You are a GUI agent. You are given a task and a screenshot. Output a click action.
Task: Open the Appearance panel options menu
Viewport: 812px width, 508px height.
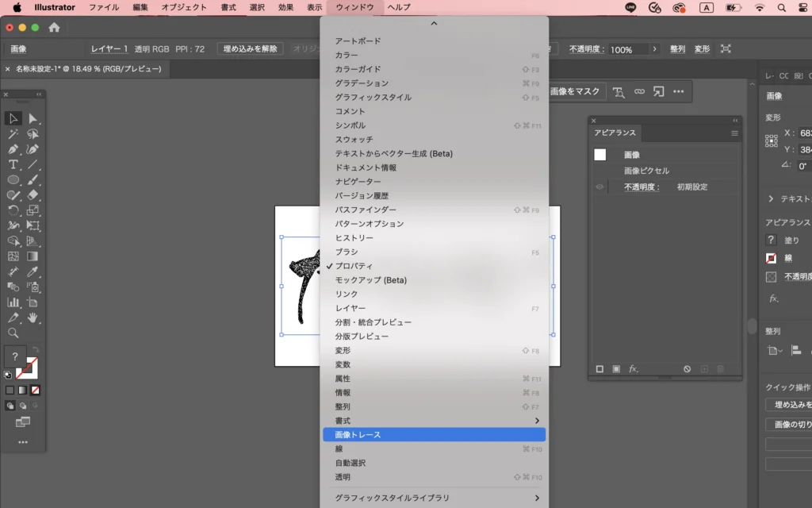click(734, 133)
